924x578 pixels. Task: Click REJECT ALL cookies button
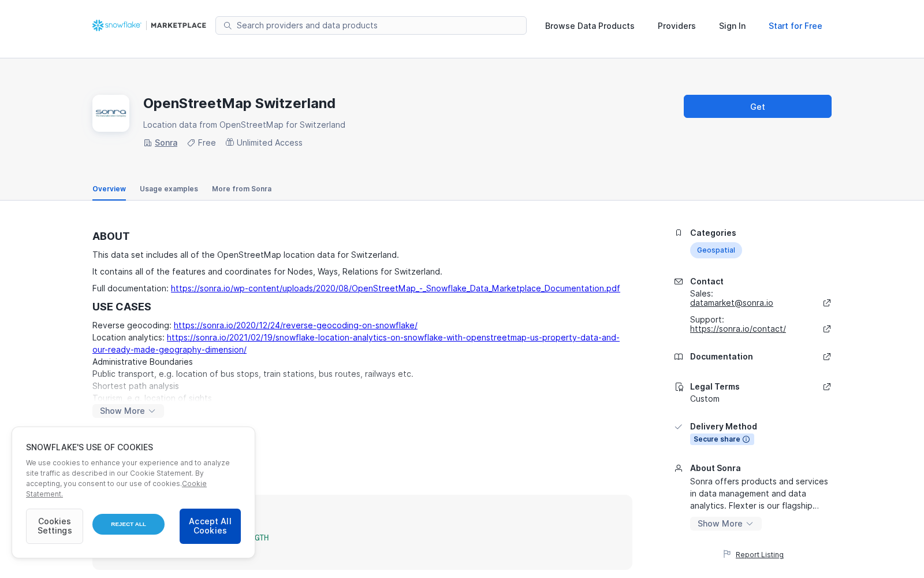(x=128, y=524)
